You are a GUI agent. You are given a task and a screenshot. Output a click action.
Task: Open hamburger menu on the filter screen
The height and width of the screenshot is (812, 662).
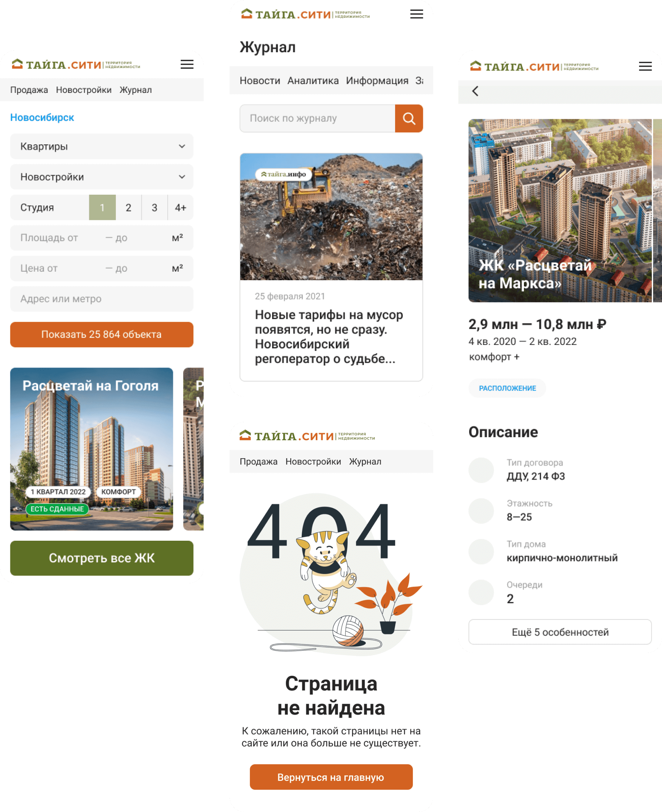[x=187, y=64]
